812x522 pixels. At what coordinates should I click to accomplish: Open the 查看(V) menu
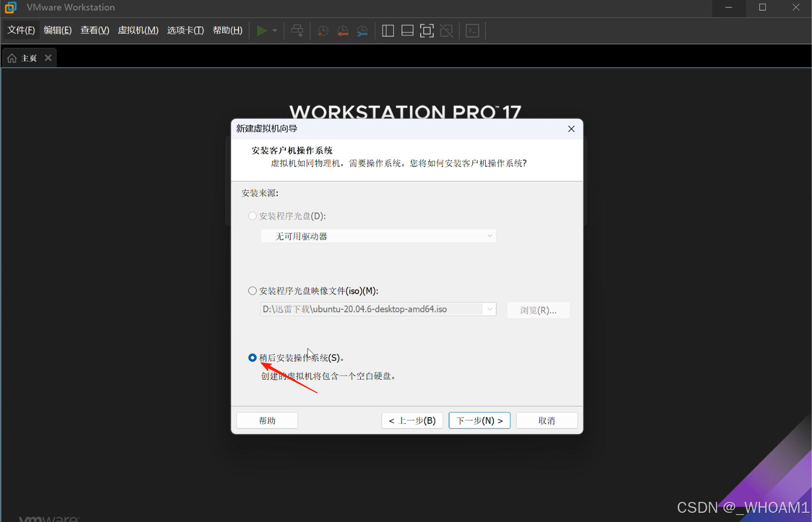95,30
